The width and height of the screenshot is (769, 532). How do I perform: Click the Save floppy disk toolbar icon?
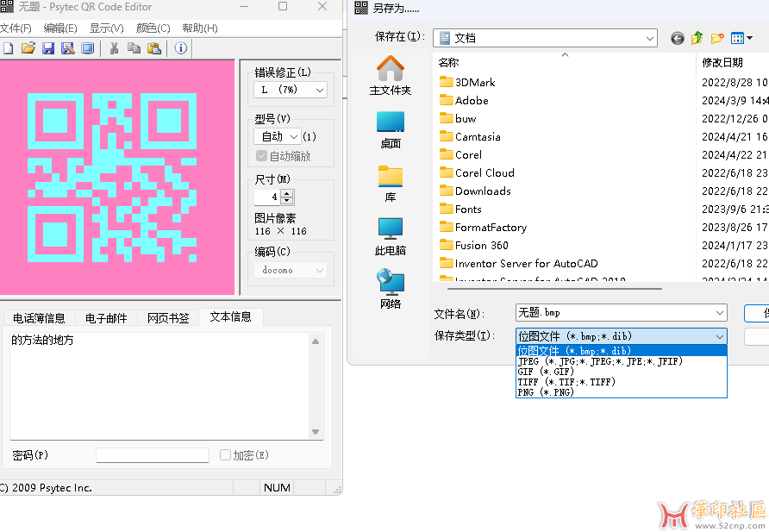(48, 48)
